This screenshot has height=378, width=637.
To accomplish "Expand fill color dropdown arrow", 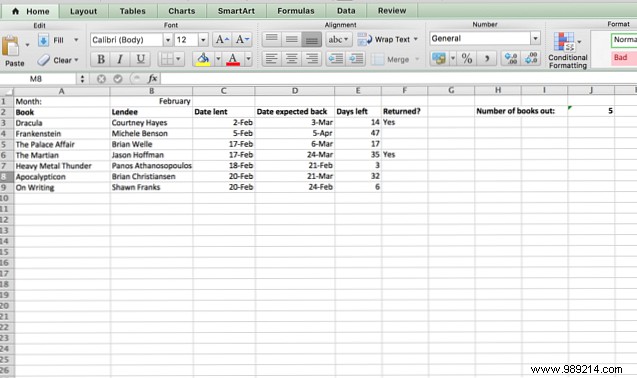I will 218,59.
